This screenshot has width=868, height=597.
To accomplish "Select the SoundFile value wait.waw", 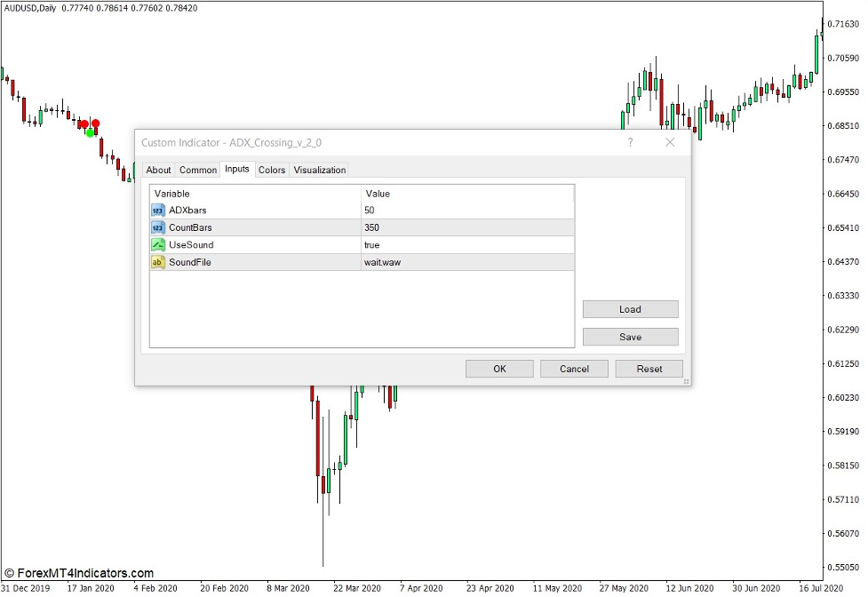I will coord(467,262).
